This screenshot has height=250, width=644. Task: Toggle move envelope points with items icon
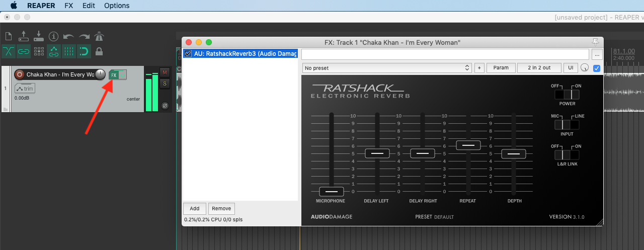(54, 51)
